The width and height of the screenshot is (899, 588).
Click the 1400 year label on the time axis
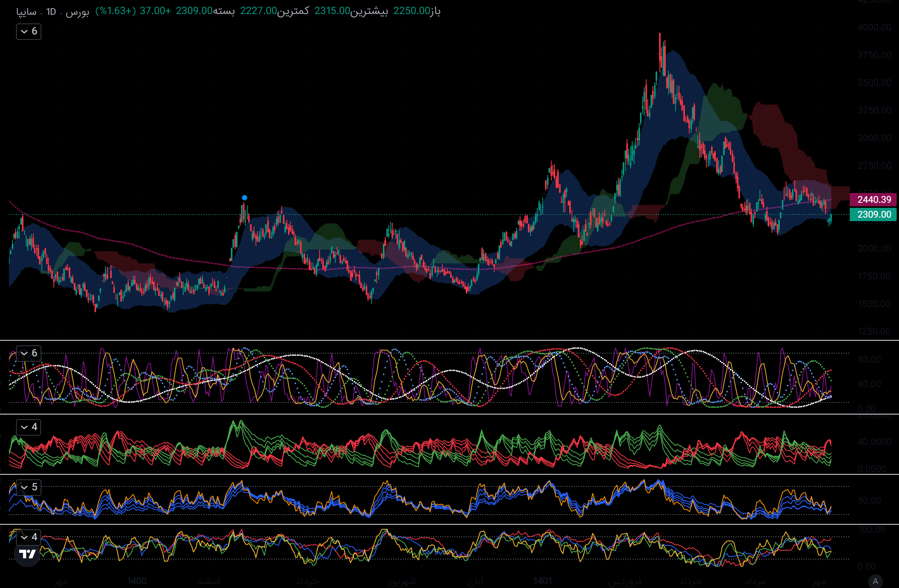[x=137, y=581]
